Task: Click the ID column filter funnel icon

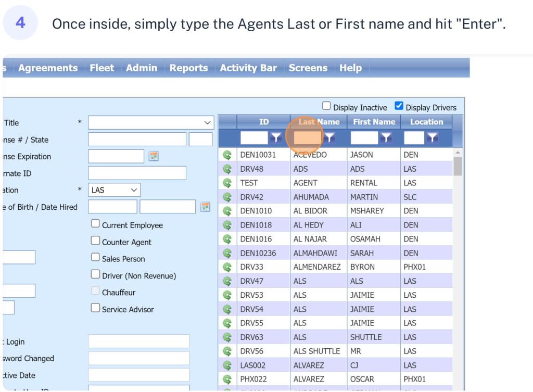Action: (x=275, y=138)
